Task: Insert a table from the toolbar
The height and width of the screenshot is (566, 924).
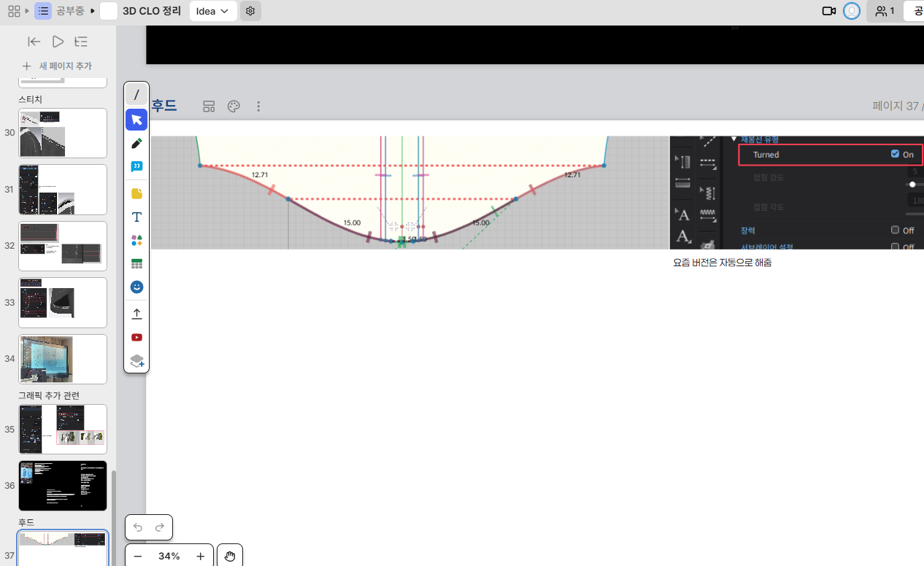Action: (136, 264)
